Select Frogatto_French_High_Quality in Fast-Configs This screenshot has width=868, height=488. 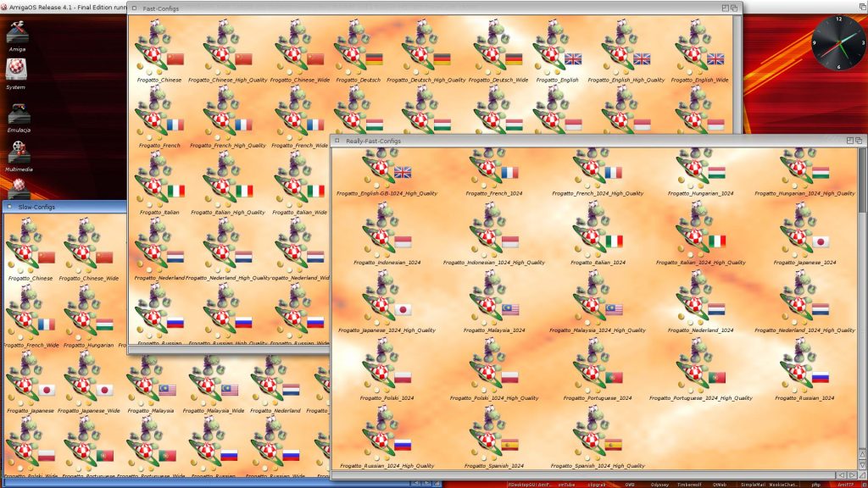point(227,117)
